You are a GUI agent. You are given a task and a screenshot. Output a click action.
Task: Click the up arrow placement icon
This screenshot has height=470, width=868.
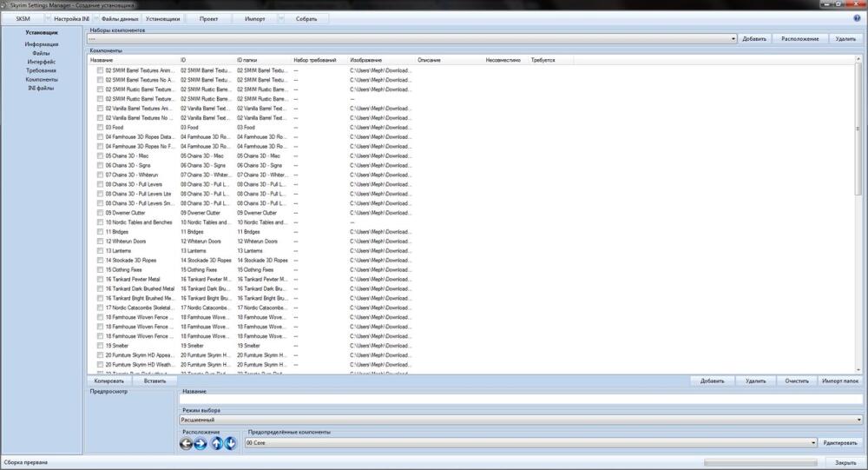click(216, 443)
